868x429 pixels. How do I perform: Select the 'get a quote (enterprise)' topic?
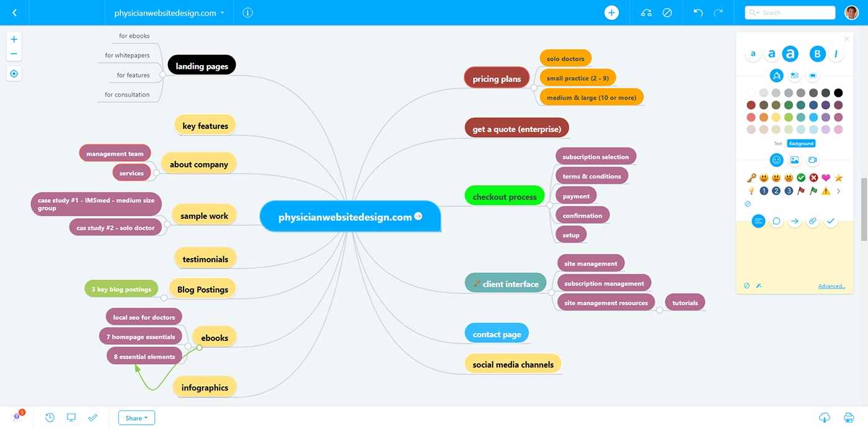[516, 129]
